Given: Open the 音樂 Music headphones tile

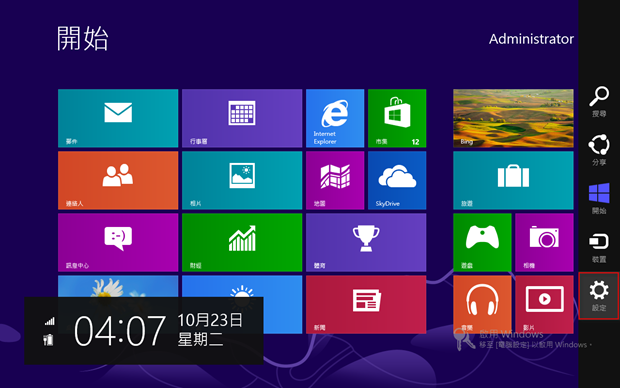Looking at the screenshot, I should [482, 305].
